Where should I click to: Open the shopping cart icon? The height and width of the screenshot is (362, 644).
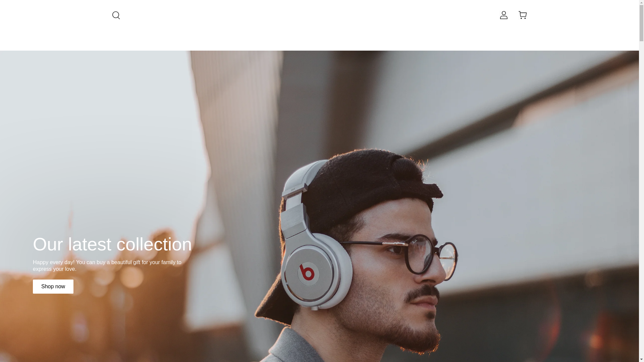(523, 15)
